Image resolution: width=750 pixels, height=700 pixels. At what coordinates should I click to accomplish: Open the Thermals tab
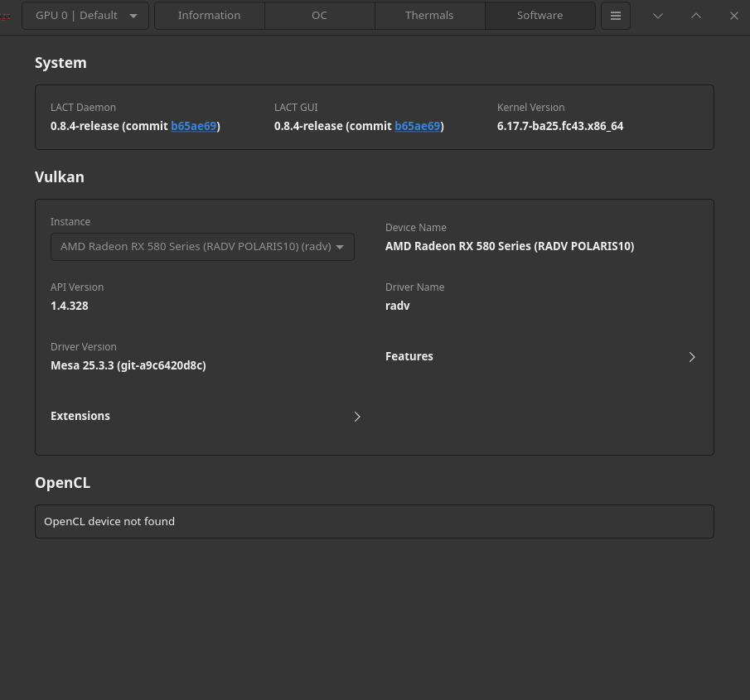[x=429, y=16]
